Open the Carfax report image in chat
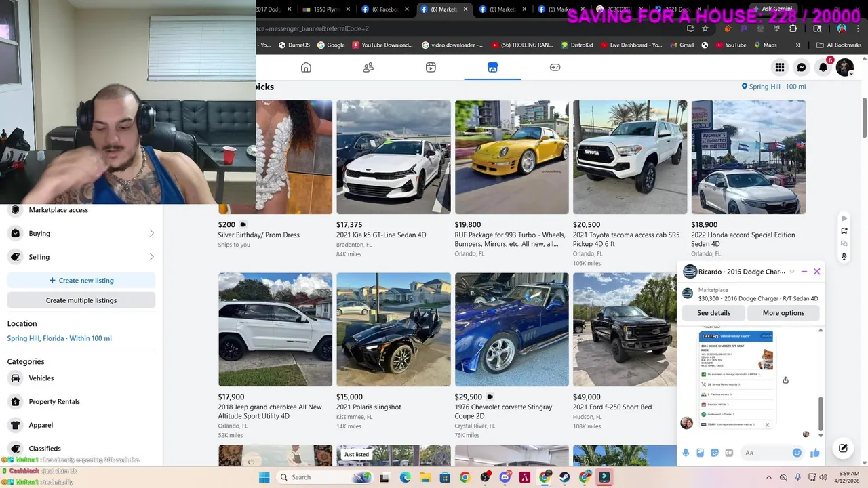Image resolution: width=868 pixels, height=488 pixels. 736,380
